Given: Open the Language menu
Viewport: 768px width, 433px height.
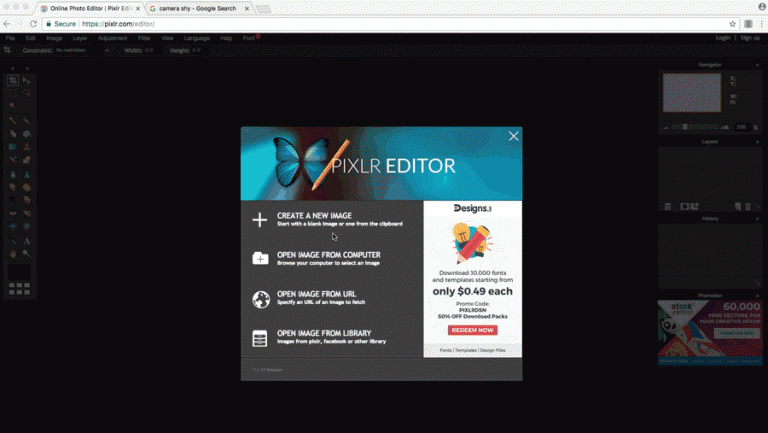Looking at the screenshot, I should [197, 38].
